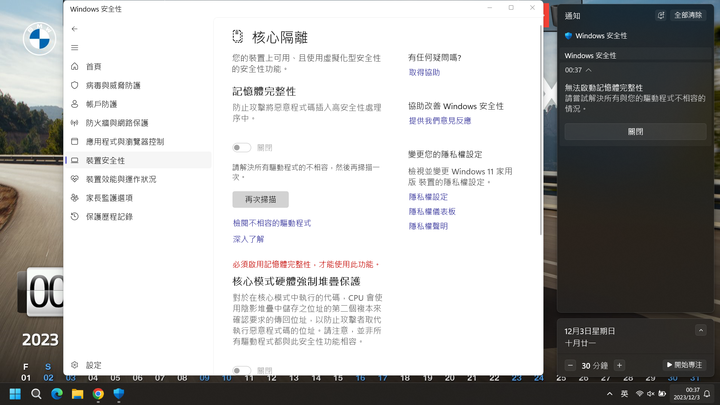Toggle do not disturb icon in 通知 header
The width and height of the screenshot is (720, 405).
[661, 15]
